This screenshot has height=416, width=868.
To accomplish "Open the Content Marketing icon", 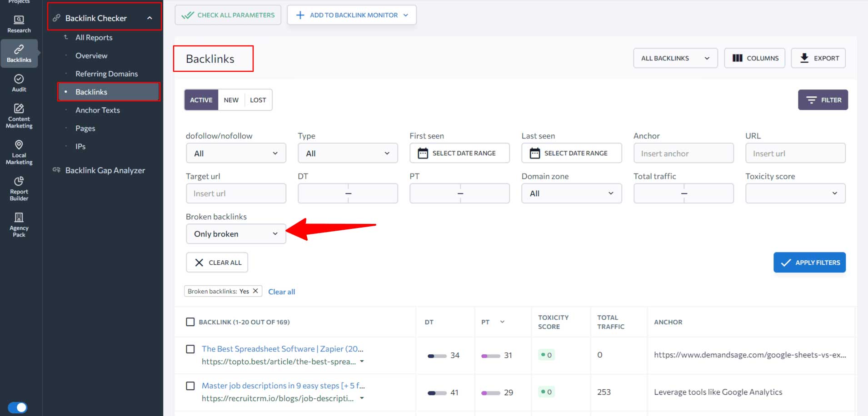I will coord(19,108).
